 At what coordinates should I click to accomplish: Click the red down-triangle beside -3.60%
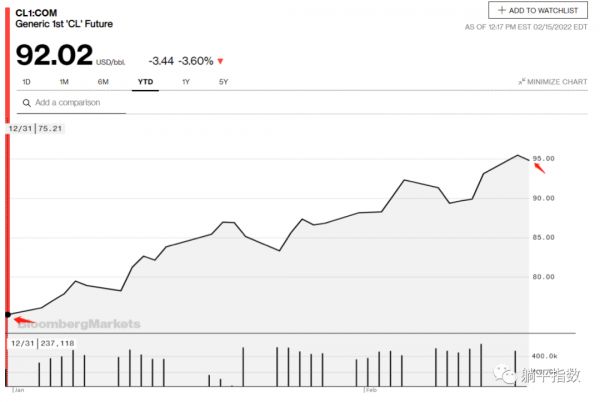pos(220,61)
